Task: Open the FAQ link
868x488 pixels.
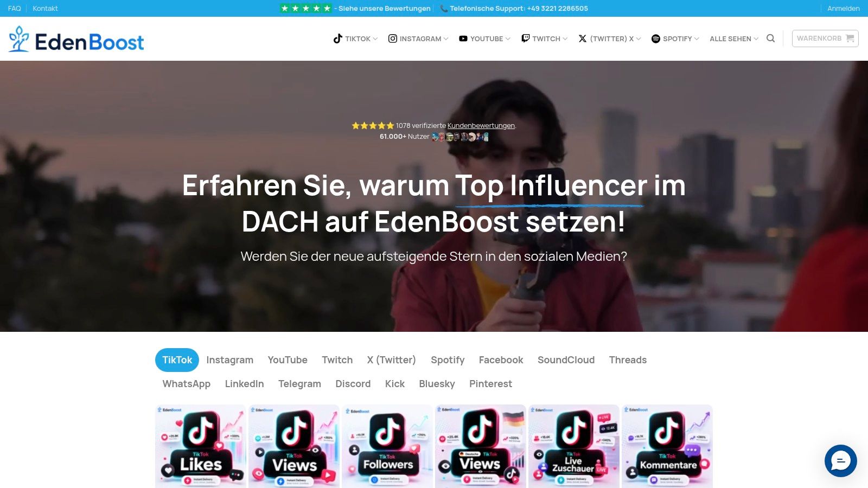Action: click(x=14, y=8)
